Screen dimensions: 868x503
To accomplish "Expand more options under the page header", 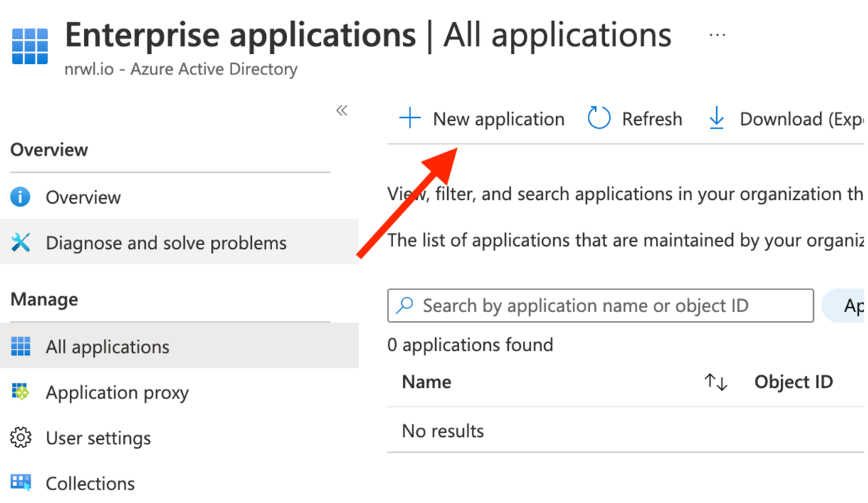I will click(x=717, y=34).
